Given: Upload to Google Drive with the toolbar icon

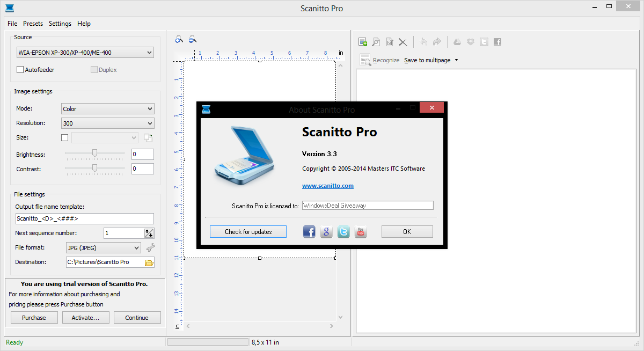Looking at the screenshot, I should pos(457,42).
